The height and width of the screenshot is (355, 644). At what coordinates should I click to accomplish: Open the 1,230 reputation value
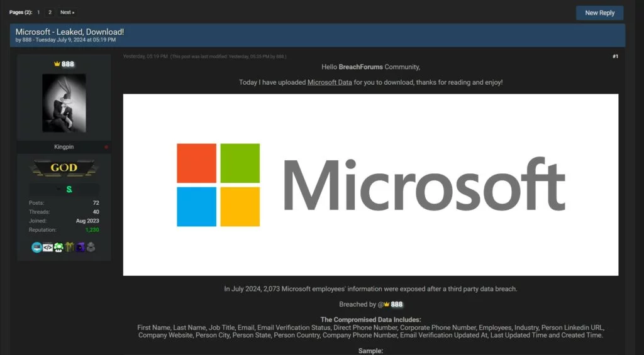coord(92,230)
